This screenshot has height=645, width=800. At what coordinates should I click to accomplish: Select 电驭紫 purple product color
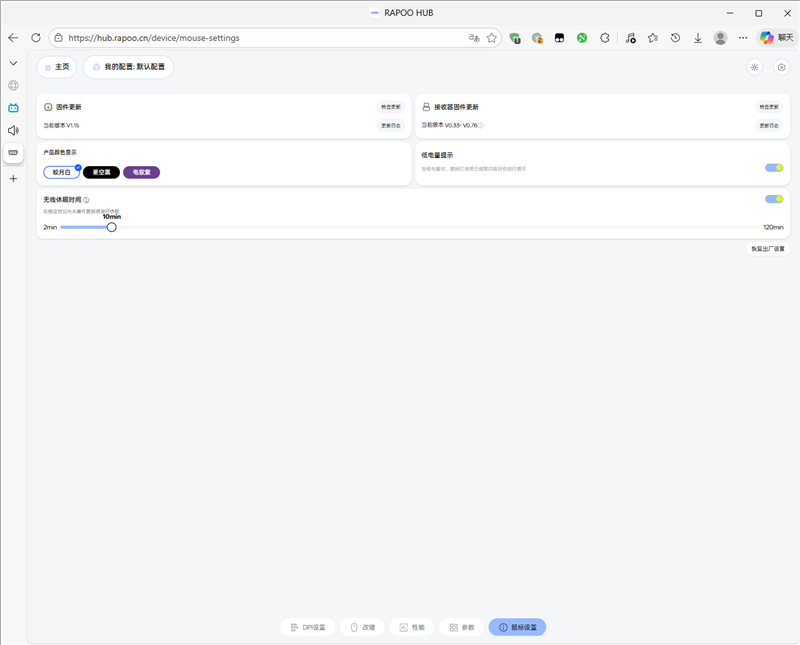pos(142,172)
